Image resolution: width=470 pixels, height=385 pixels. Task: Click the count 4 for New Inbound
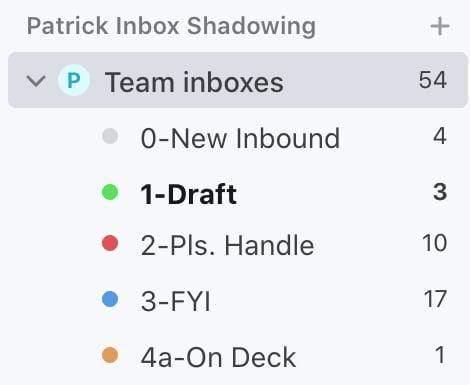tap(440, 136)
